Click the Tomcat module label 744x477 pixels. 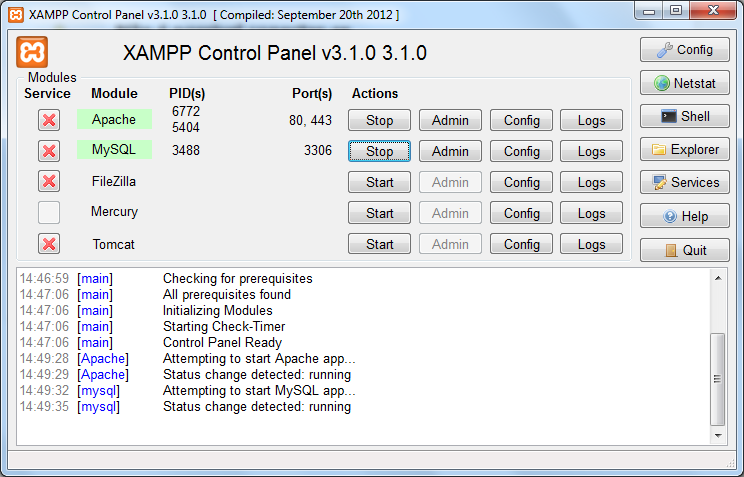point(113,244)
